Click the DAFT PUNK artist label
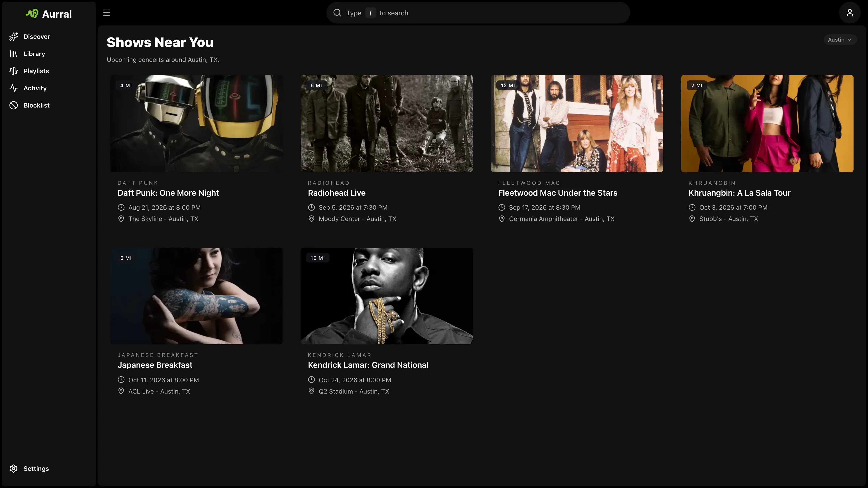Screen dimensions: 868x488 coord(138,183)
